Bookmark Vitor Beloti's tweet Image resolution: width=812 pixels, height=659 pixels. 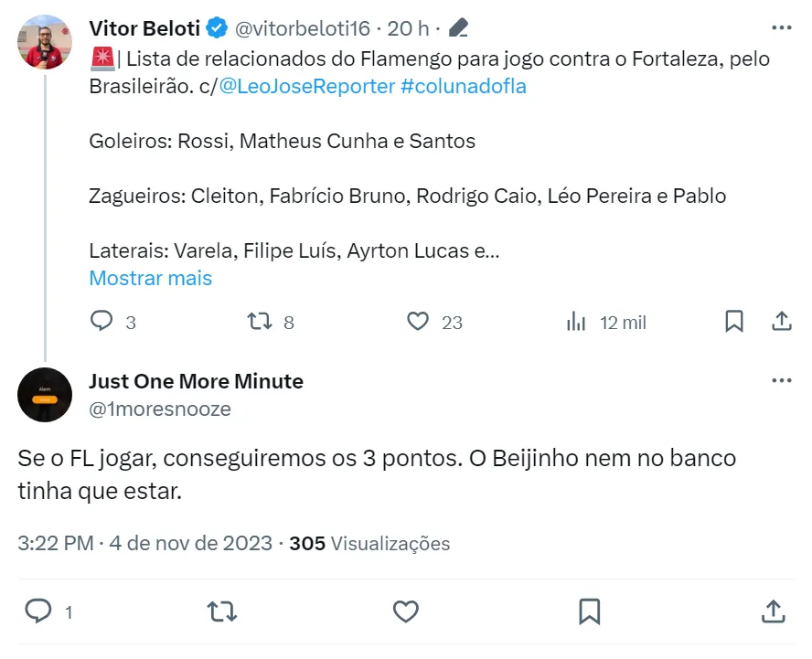(733, 322)
